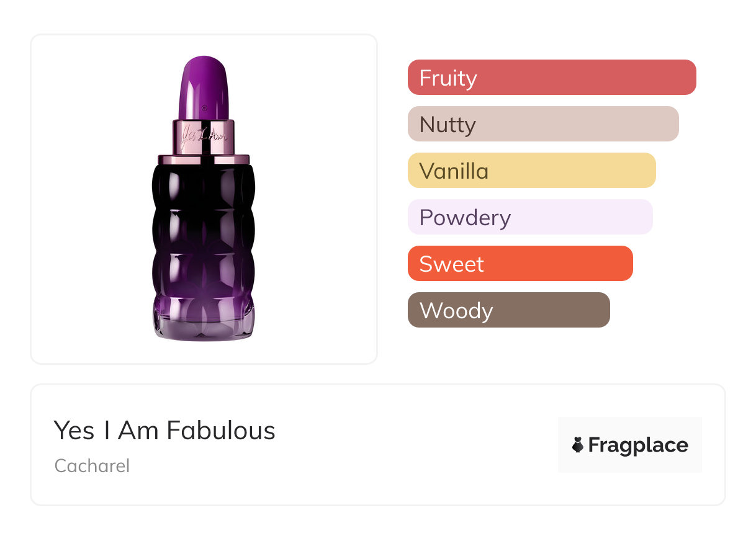The width and height of the screenshot is (756, 536).
Task: Click the word 'Woody' label text
Action: pyautogui.click(x=456, y=311)
